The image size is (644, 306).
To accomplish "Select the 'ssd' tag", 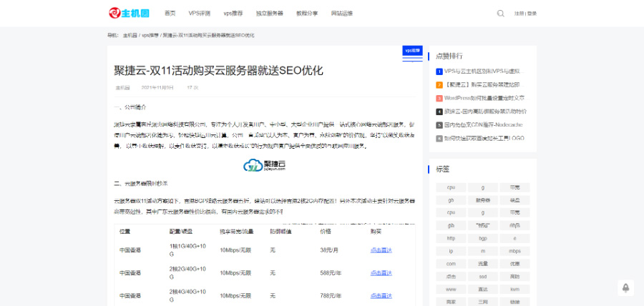I will click(483, 277).
